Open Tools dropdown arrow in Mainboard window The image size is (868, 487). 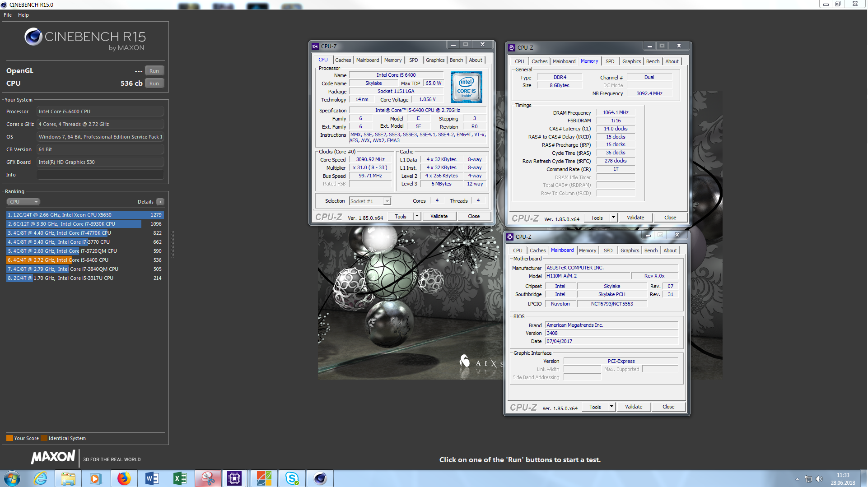pyautogui.click(x=611, y=407)
